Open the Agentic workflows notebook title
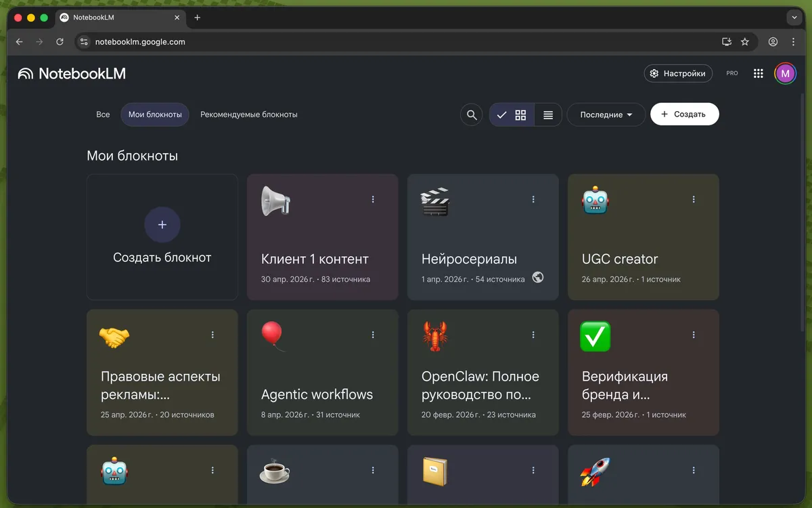The width and height of the screenshot is (812, 508). click(x=317, y=394)
